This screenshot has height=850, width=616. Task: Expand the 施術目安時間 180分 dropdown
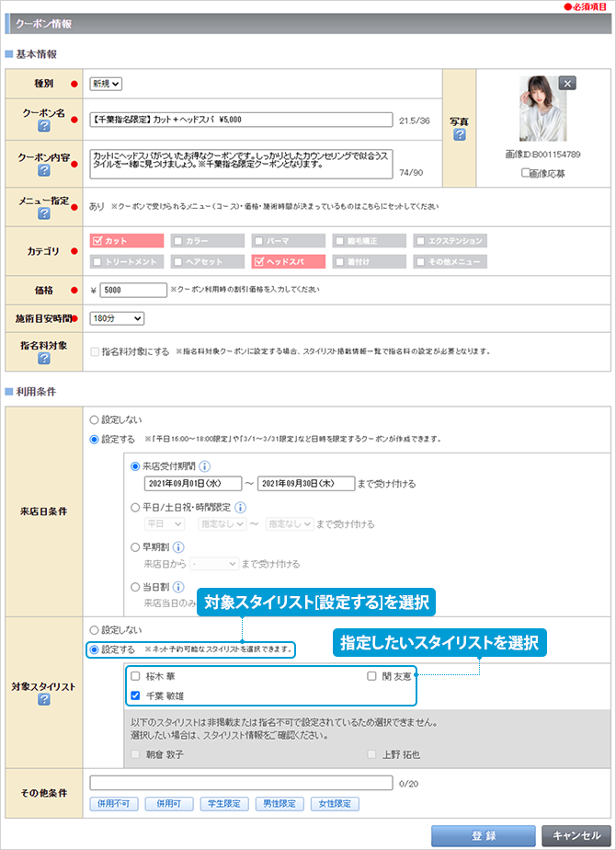[117, 318]
